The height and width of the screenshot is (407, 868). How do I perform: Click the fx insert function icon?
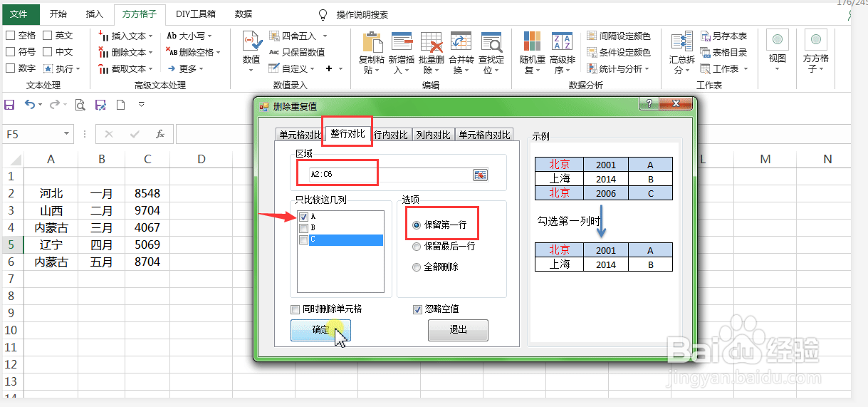pyautogui.click(x=160, y=134)
